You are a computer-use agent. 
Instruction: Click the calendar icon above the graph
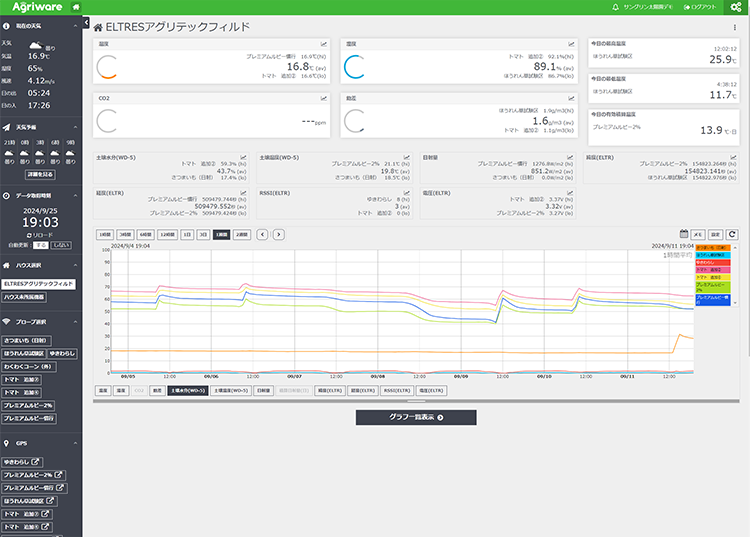pos(685,234)
